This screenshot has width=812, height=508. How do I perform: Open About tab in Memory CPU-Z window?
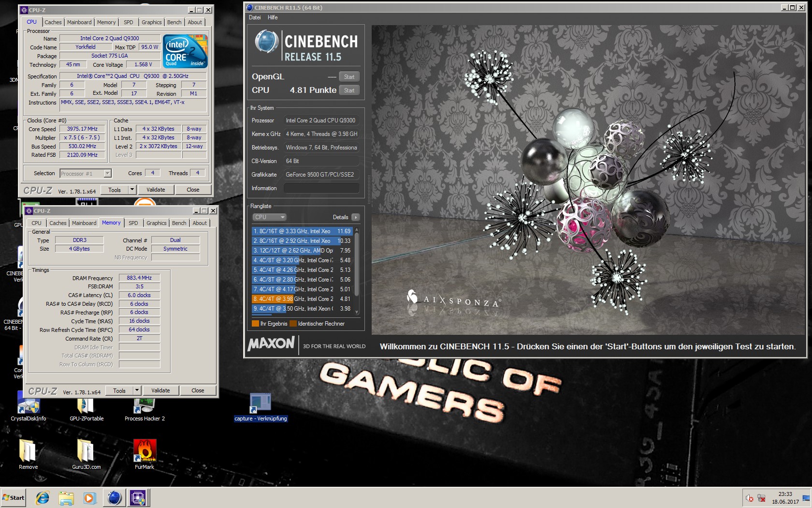click(200, 223)
